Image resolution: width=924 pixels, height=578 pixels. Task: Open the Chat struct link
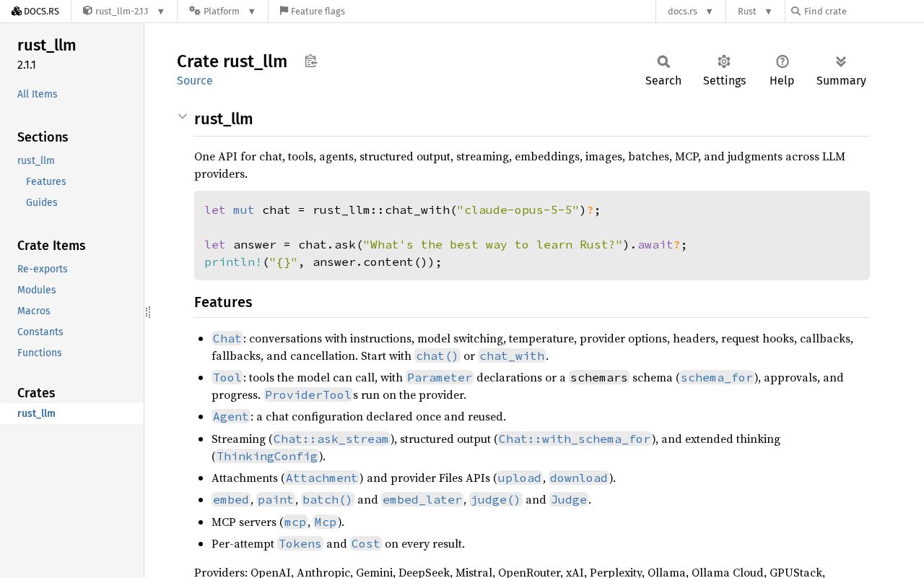point(227,338)
